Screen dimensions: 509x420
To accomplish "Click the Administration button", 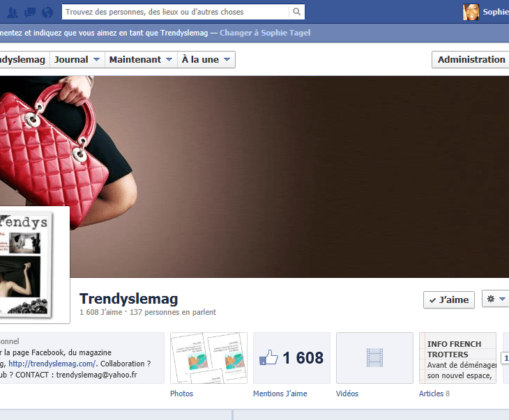I will (x=471, y=60).
